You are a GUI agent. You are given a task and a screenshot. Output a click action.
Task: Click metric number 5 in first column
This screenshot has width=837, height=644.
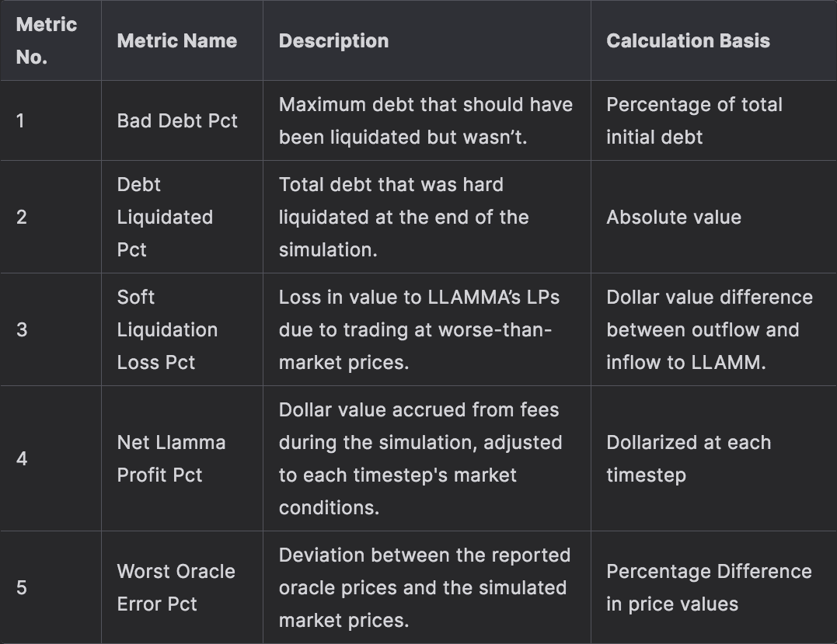point(22,587)
